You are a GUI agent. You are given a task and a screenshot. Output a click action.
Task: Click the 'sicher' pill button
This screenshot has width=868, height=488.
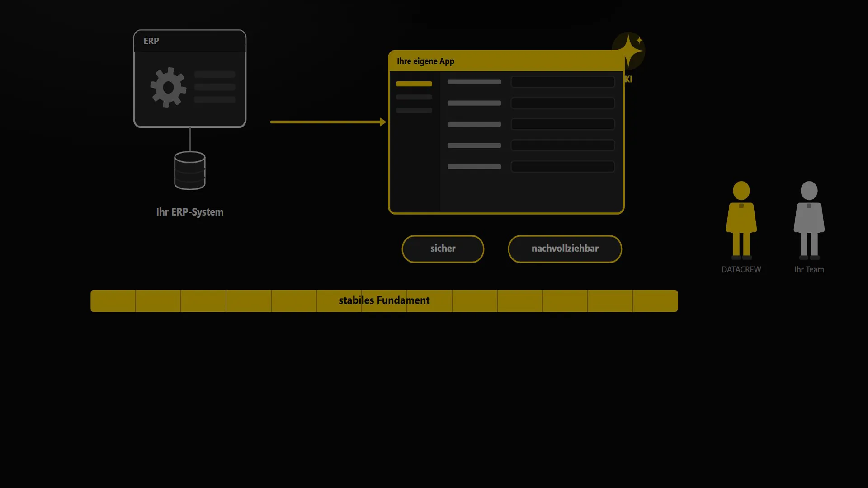[x=443, y=249]
